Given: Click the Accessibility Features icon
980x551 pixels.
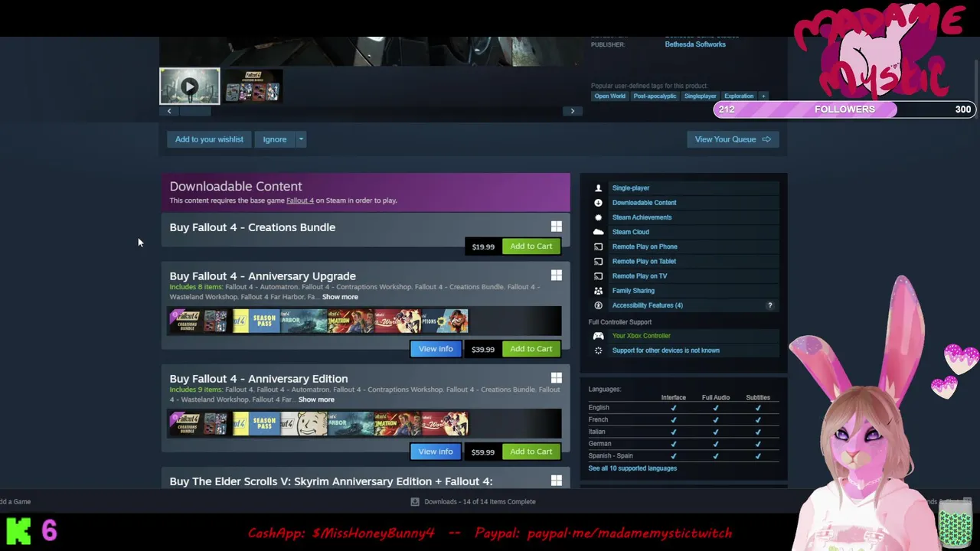Looking at the screenshot, I should click(x=598, y=305).
